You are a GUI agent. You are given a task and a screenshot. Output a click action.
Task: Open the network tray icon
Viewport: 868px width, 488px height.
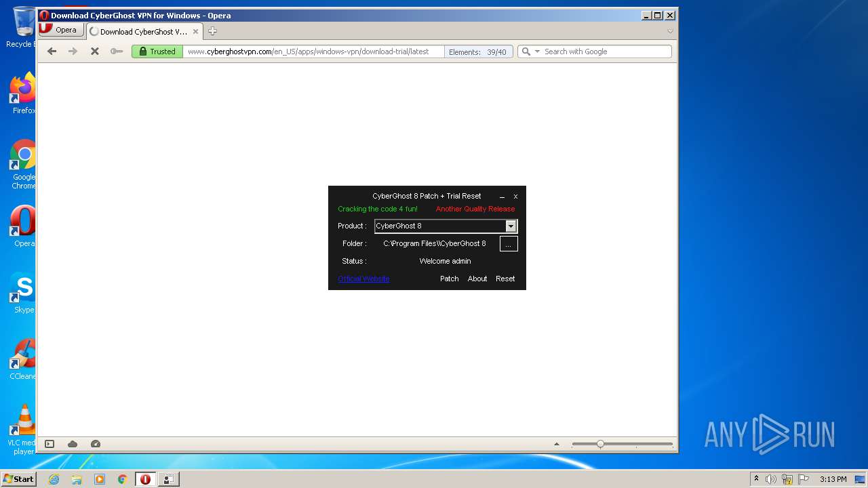(x=787, y=479)
